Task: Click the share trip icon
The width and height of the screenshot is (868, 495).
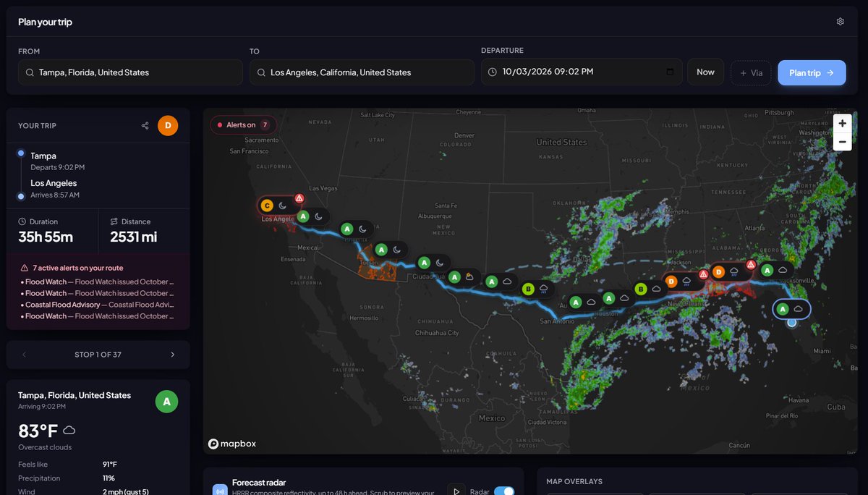Action: (145, 126)
